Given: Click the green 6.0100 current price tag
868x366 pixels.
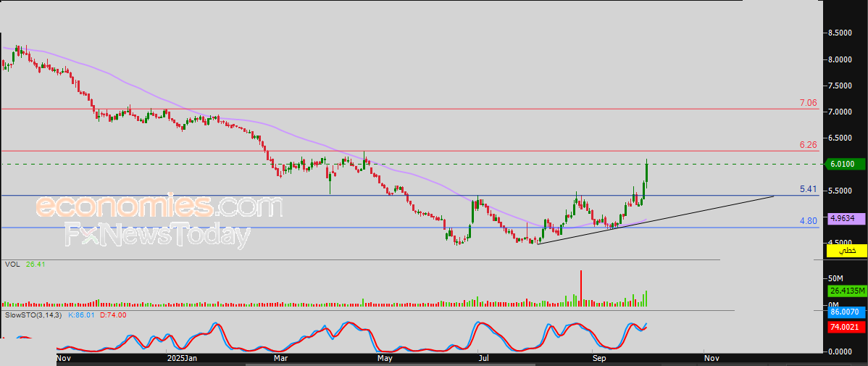Looking at the screenshot, I should [846, 165].
